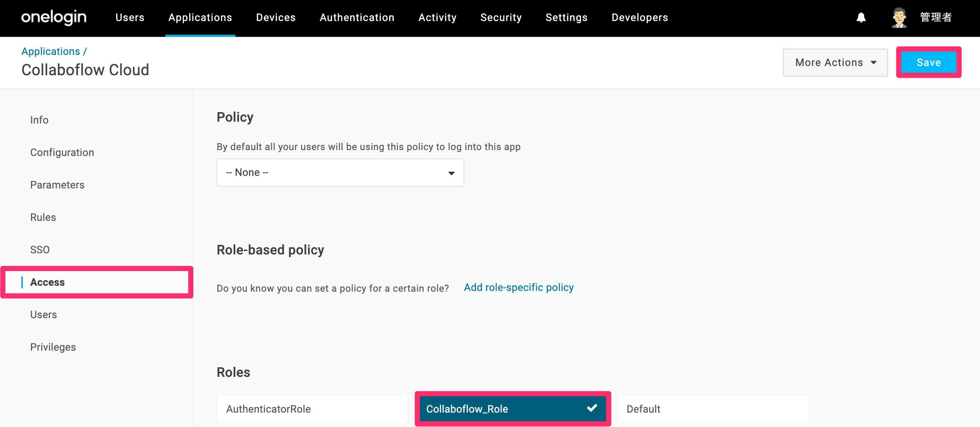Image resolution: width=980 pixels, height=427 pixels.
Task: Open the 管理者 user menu
Action: (x=936, y=18)
